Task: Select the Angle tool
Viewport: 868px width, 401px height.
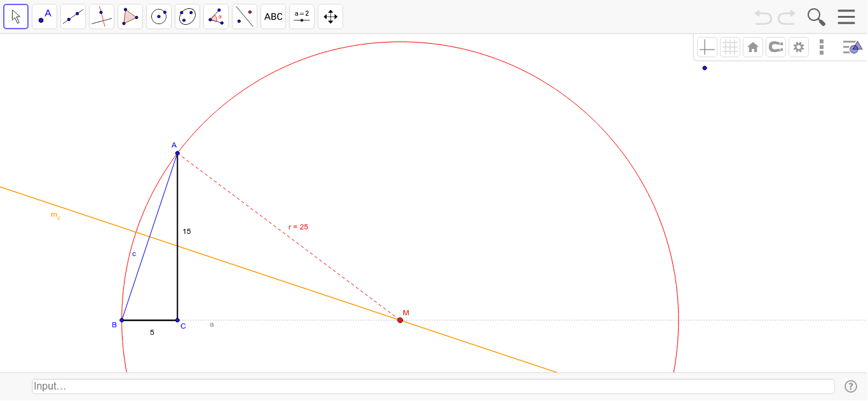Action: pos(216,17)
